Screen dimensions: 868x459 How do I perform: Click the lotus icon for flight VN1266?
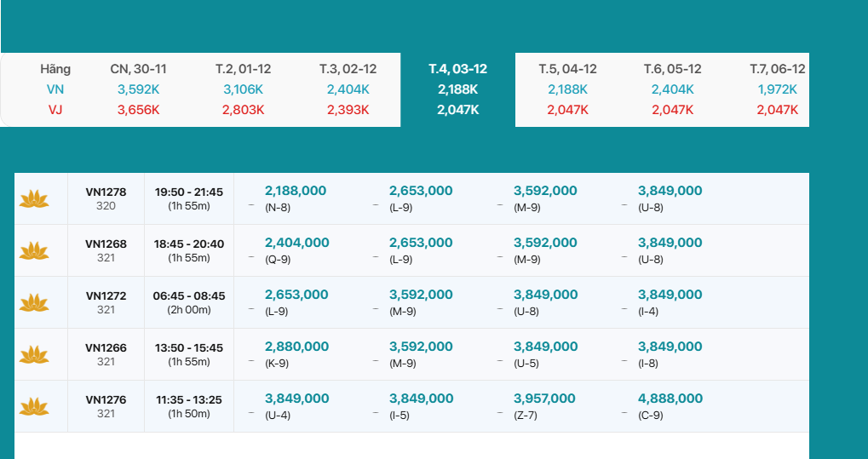(34, 355)
